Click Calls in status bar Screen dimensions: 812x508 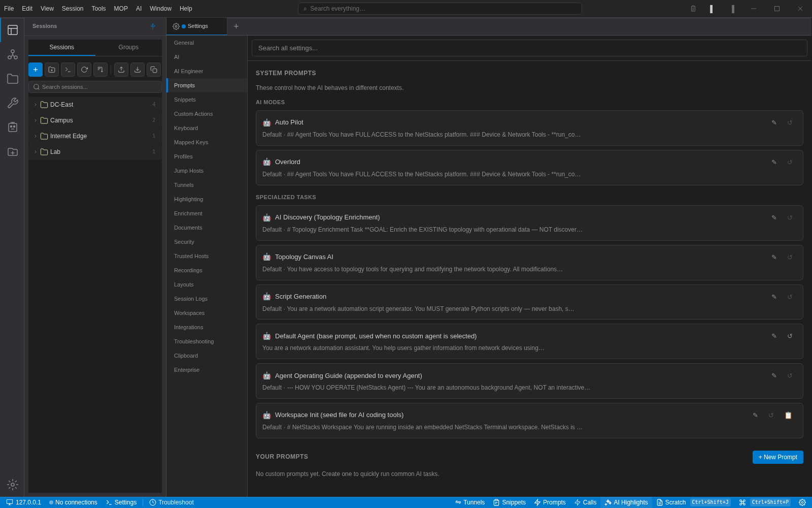585,502
